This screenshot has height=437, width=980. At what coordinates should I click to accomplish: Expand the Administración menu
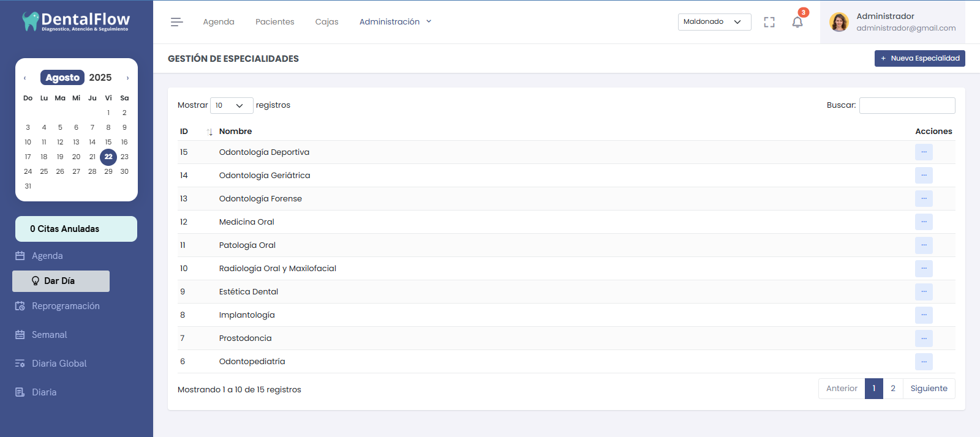pos(395,22)
